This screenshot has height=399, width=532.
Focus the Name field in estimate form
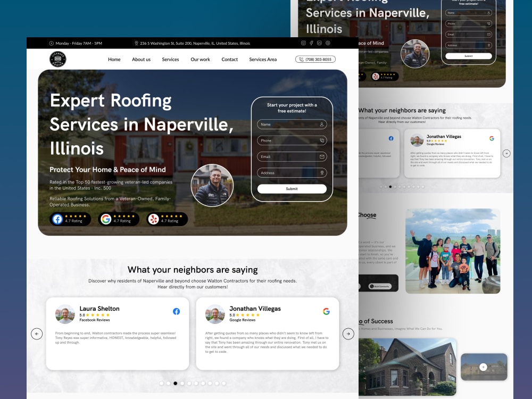292,124
